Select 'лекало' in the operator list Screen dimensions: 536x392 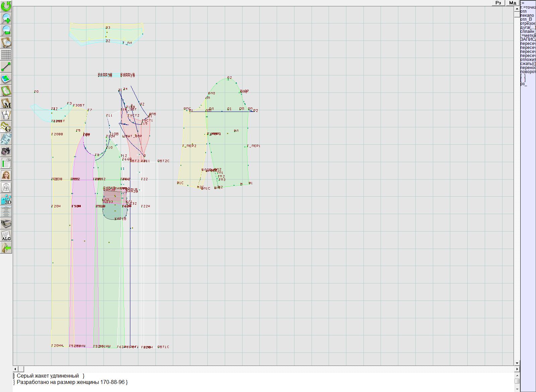click(527, 15)
